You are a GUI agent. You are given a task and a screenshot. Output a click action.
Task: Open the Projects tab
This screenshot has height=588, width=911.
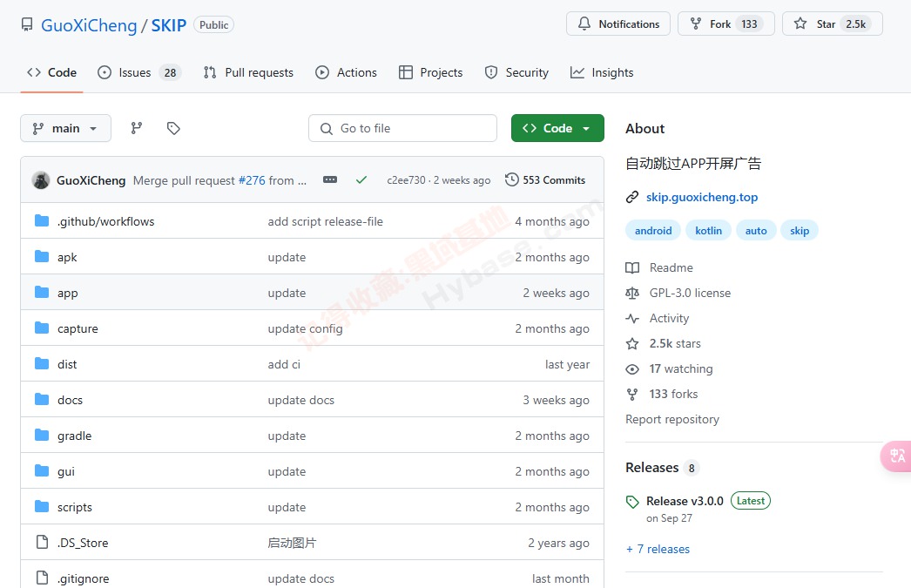pos(430,72)
